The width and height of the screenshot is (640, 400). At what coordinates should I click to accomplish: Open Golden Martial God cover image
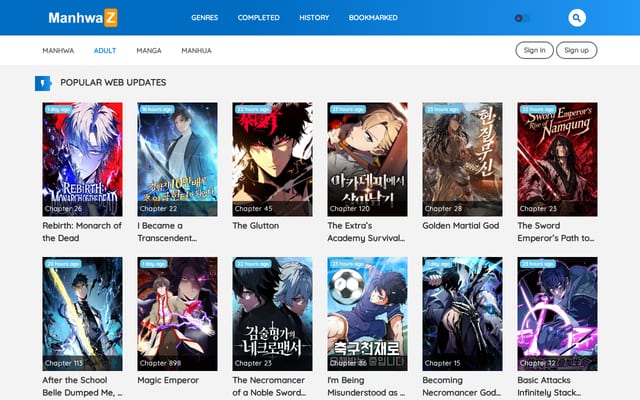[x=462, y=159]
